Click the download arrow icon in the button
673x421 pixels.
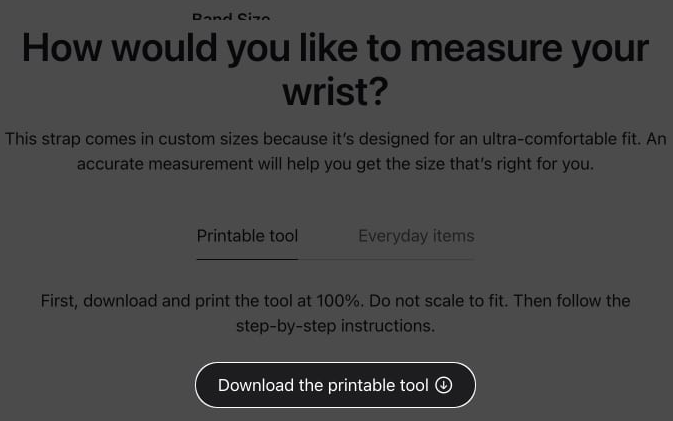(443, 385)
